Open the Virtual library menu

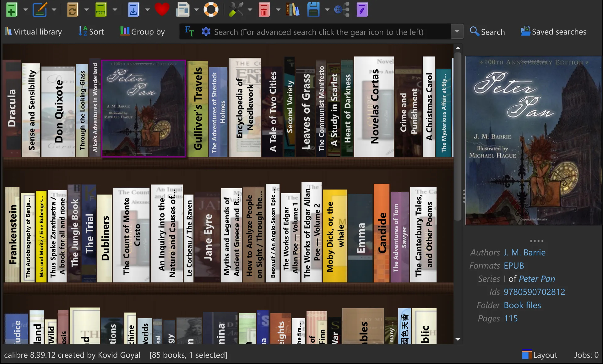tap(33, 32)
